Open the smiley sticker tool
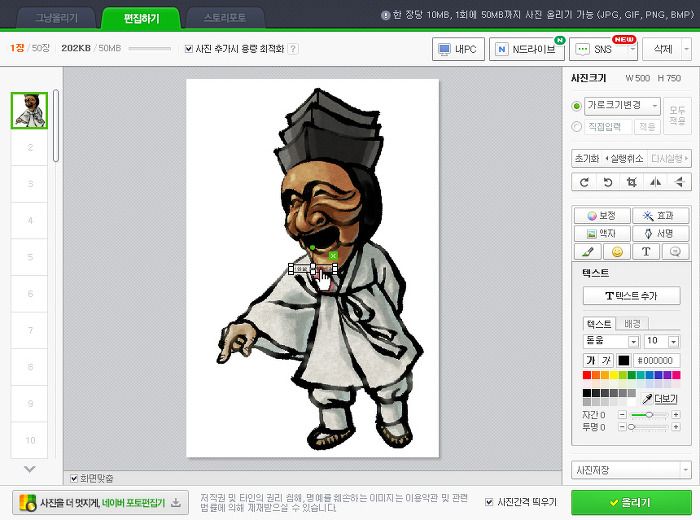This screenshot has height=520, width=700. 617,252
